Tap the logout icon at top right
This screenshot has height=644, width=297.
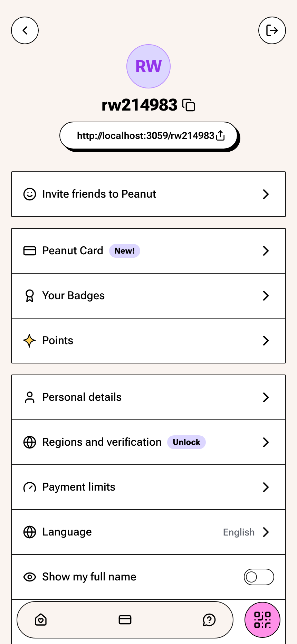click(272, 30)
